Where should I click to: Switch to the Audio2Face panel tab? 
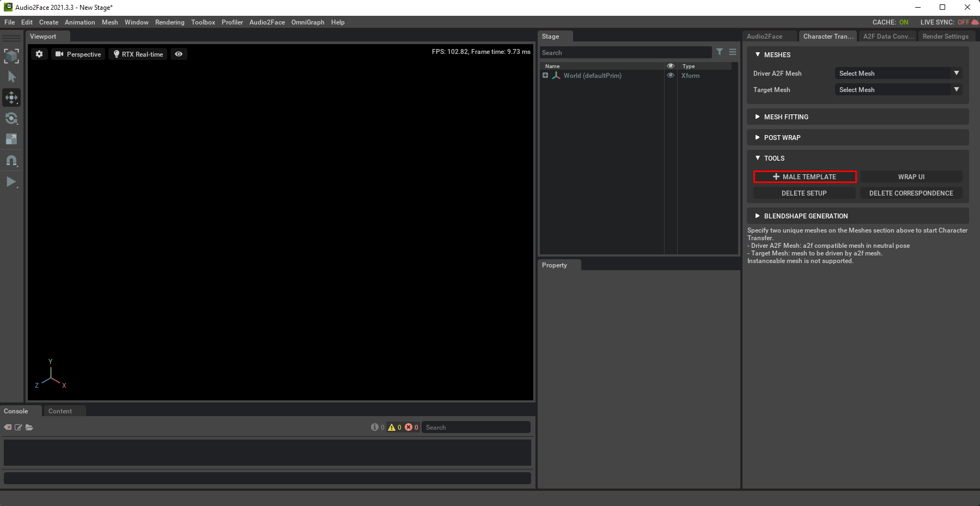764,36
